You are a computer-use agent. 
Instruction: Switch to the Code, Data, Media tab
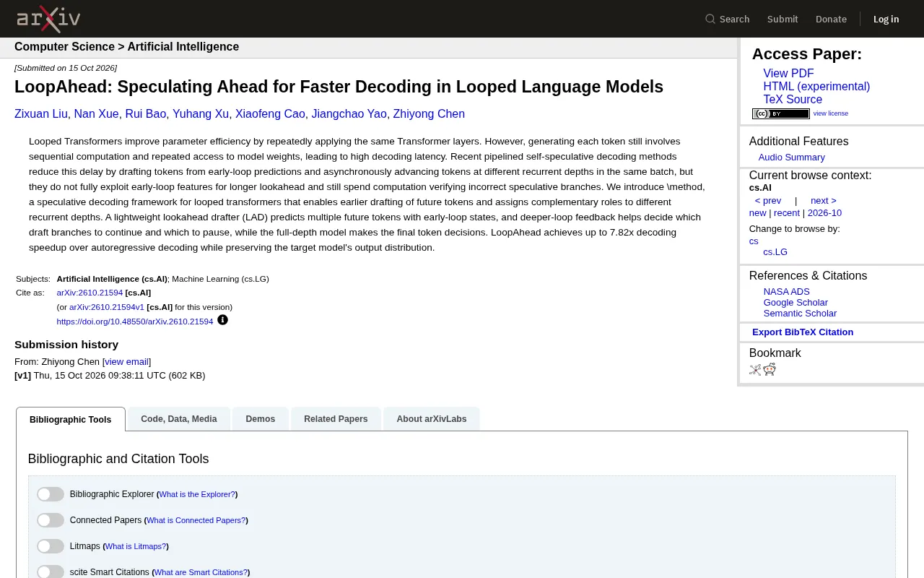(x=179, y=419)
